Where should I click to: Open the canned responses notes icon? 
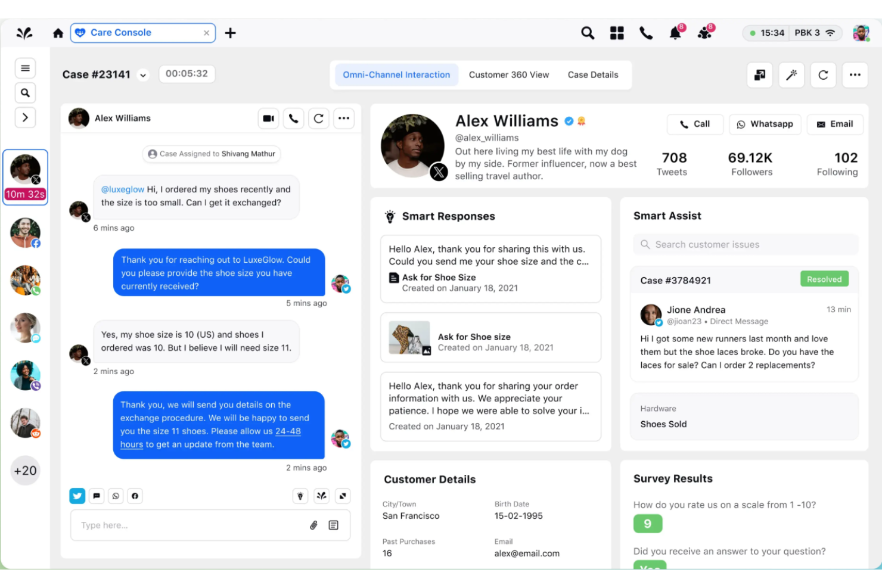(x=333, y=525)
